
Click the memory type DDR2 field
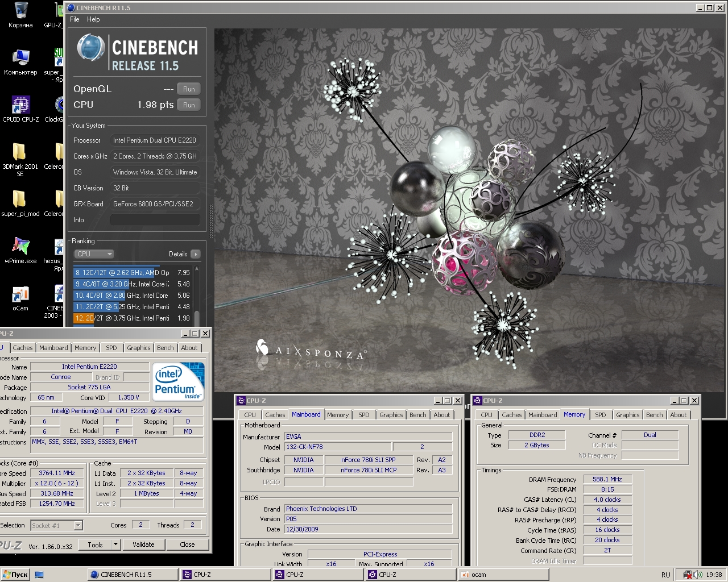[537, 435]
